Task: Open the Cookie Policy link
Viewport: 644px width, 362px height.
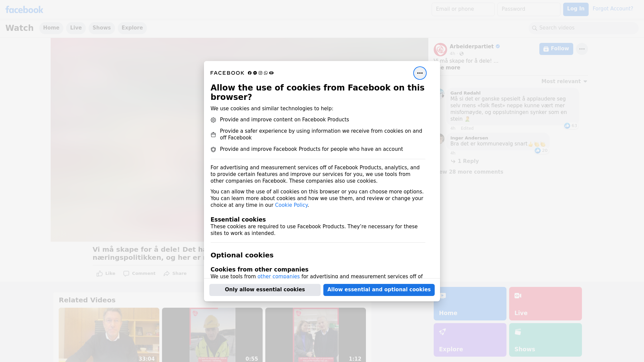Action: [291, 205]
